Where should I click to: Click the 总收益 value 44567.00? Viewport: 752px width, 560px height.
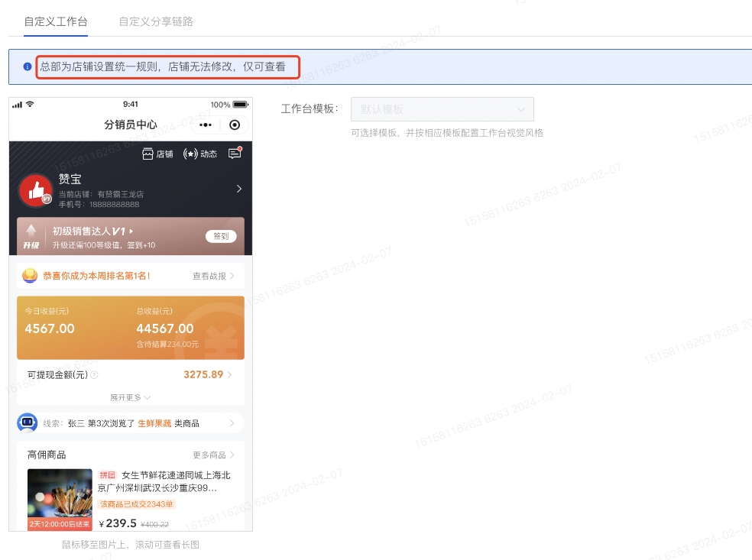click(x=165, y=329)
